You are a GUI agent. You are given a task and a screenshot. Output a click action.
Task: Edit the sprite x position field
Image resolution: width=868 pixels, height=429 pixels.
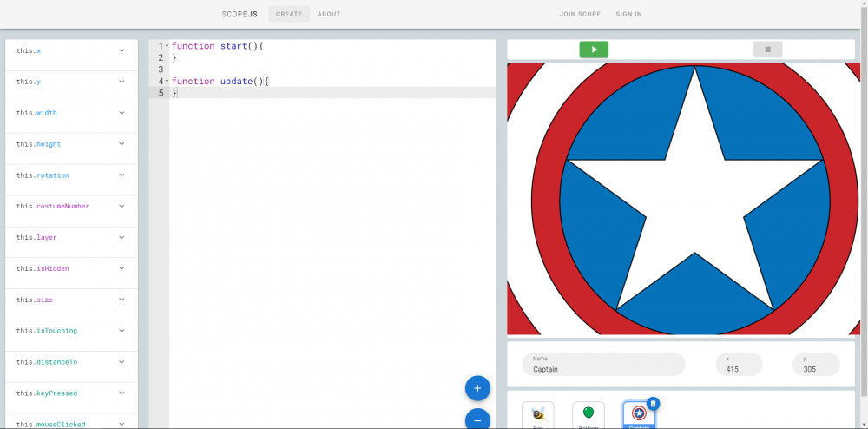coord(739,364)
